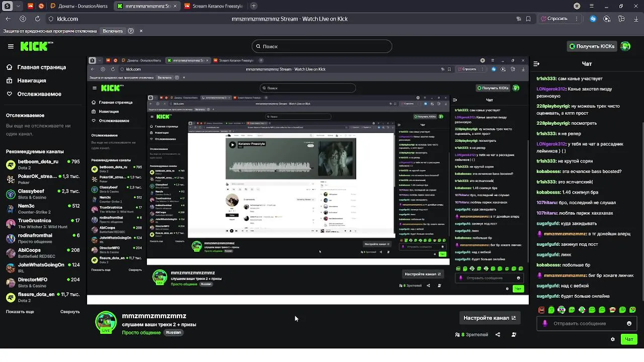Open the Nem3c recommended channel

click(43, 209)
